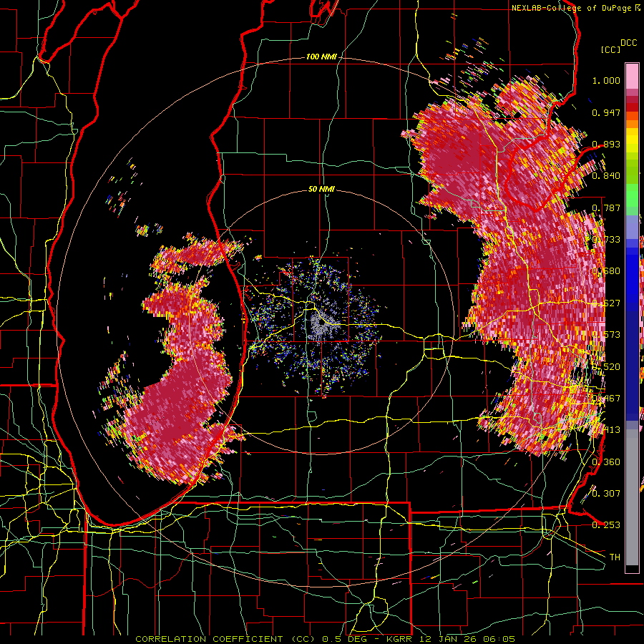Click the DCC product label above color bar
Image resolution: width=644 pixels, height=644 pixels.
pyautogui.click(x=628, y=43)
